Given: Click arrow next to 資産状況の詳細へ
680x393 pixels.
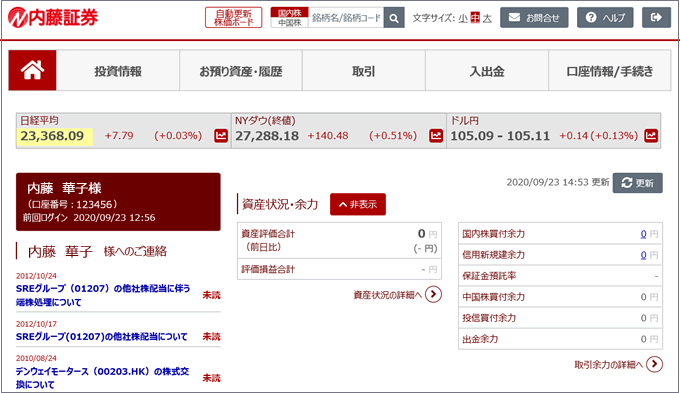Looking at the screenshot, I should point(433,295).
